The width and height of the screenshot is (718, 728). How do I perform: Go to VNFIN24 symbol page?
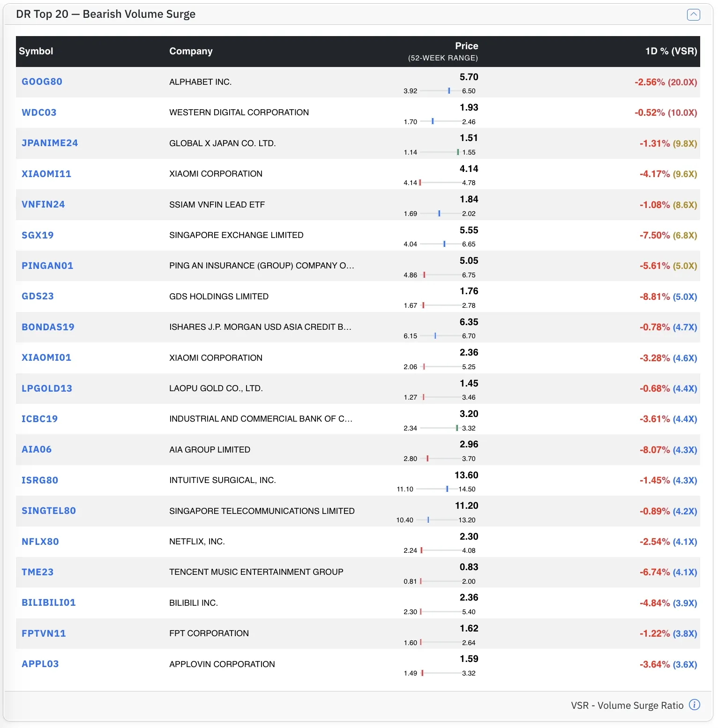[x=43, y=204]
